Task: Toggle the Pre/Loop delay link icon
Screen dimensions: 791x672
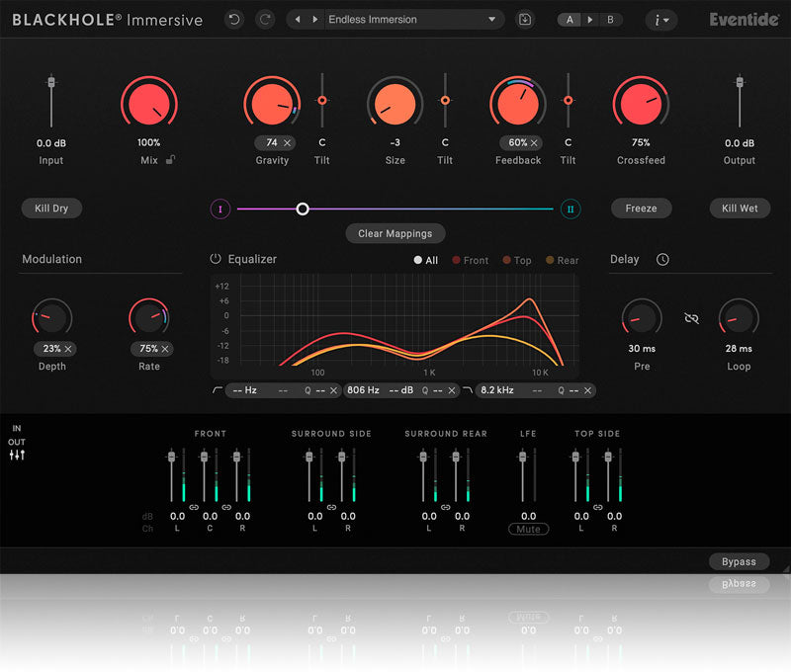Action: (x=691, y=318)
